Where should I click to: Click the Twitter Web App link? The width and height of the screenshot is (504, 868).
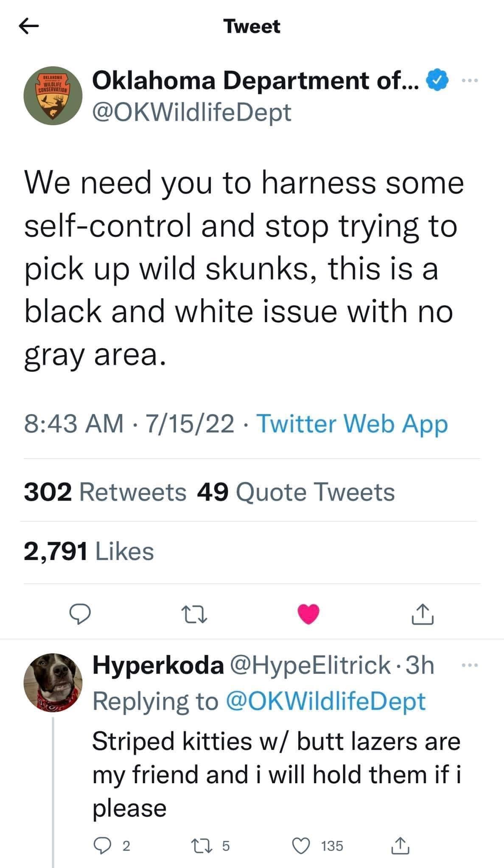point(352,424)
